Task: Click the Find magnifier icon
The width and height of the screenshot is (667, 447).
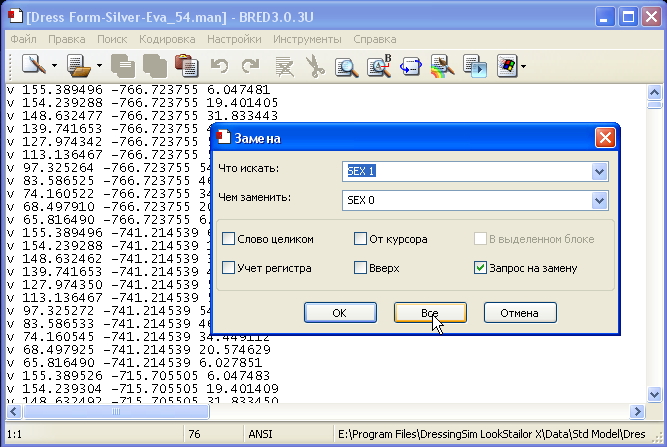Action: [x=346, y=67]
